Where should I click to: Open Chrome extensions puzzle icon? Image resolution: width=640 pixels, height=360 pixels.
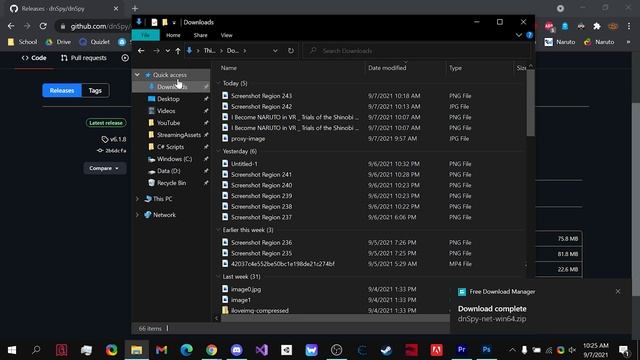597,26
